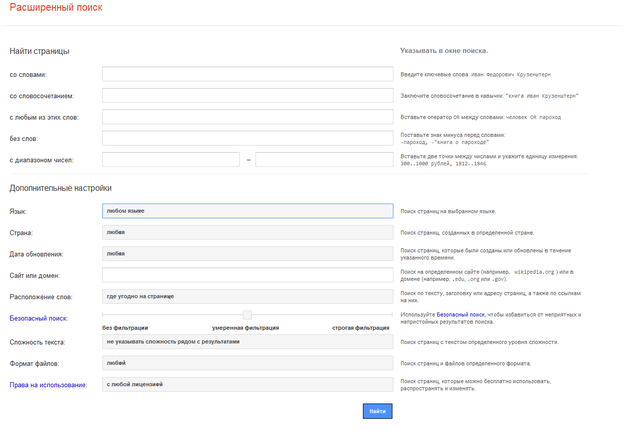Screen dimensions: 624x431
Task: Select the "без слов" input field
Action: 247,138
